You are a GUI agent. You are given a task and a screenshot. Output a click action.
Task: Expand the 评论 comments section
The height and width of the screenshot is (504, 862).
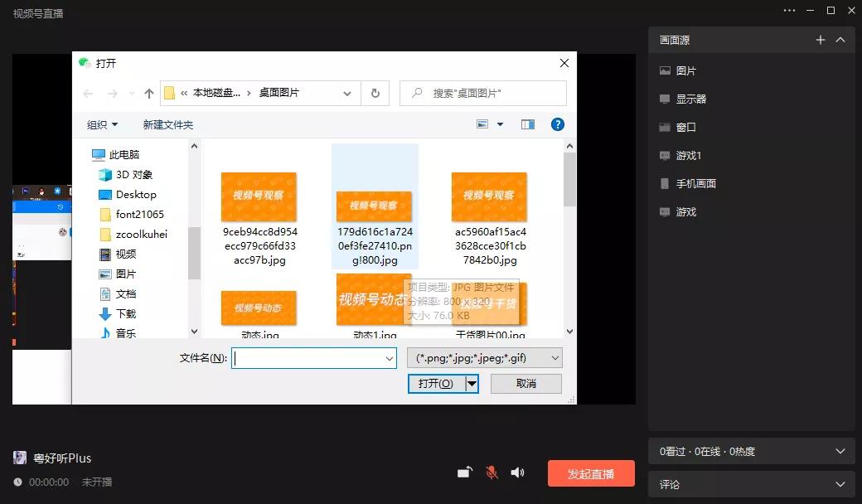coord(840,484)
